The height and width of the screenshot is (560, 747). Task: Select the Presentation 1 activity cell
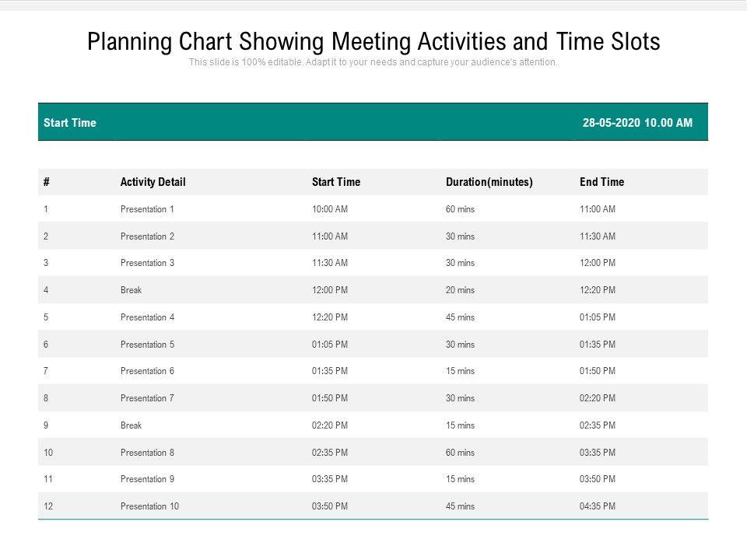[147, 209]
